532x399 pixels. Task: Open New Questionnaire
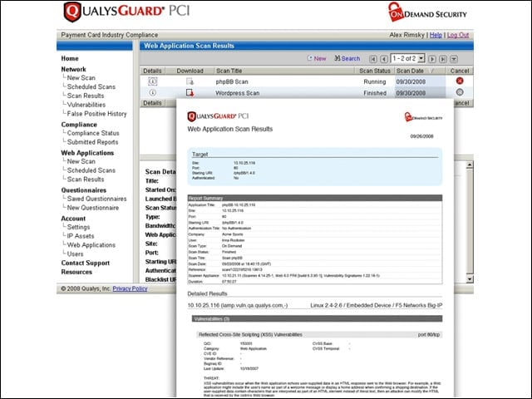(93, 208)
